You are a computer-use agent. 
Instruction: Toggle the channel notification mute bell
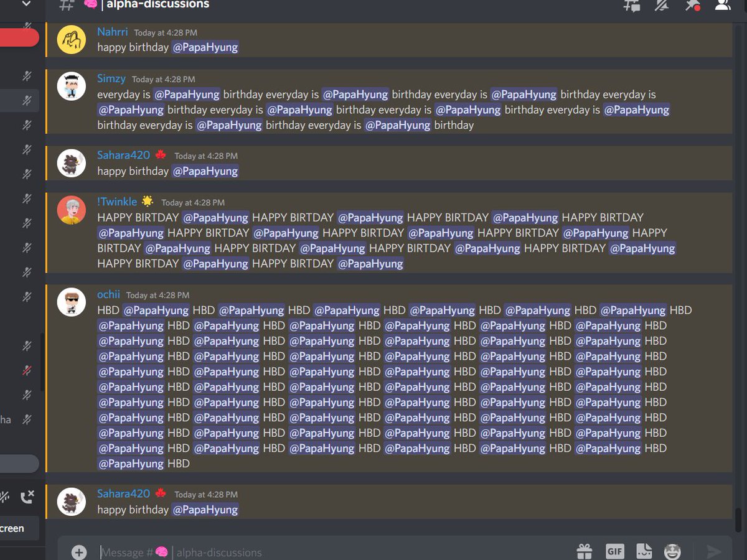tap(662, 5)
